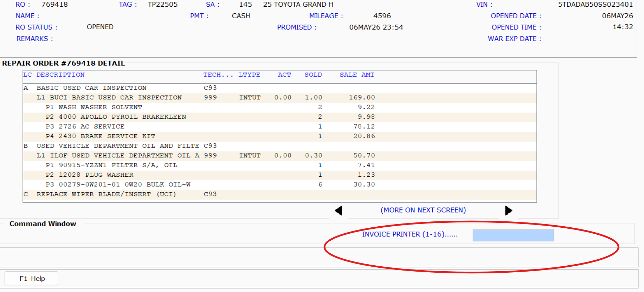Click the sale amount 78.12
Viewport: 644px width, 292px height.
(364, 126)
